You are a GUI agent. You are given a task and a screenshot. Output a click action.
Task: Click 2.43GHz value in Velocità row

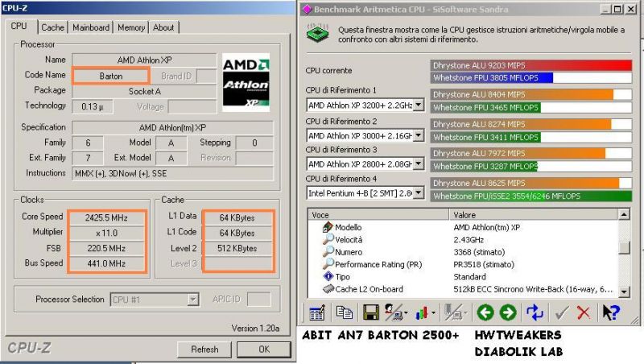pyautogui.click(x=469, y=239)
